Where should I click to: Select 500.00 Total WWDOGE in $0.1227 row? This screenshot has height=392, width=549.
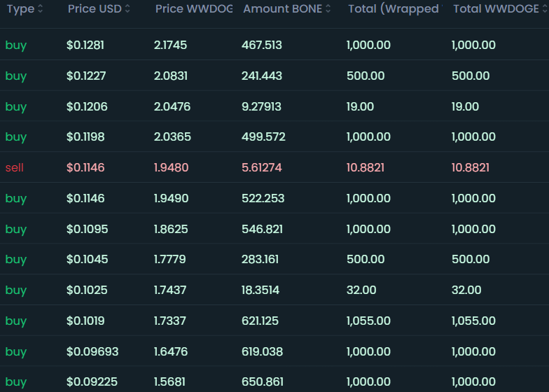471,76
